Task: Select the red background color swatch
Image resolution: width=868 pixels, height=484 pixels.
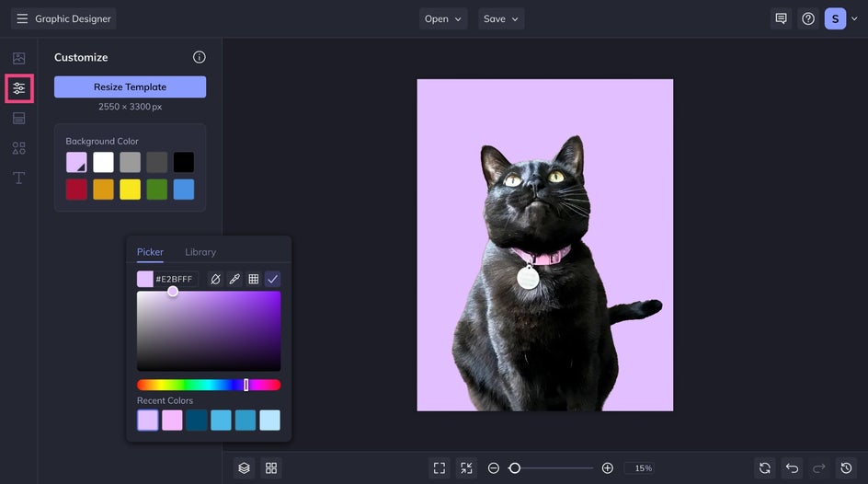Action: point(76,190)
